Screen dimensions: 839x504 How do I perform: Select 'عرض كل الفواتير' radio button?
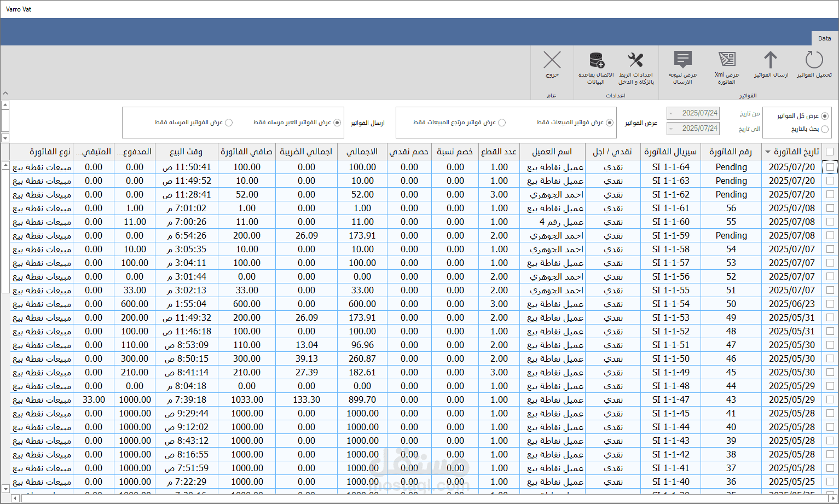tap(825, 116)
